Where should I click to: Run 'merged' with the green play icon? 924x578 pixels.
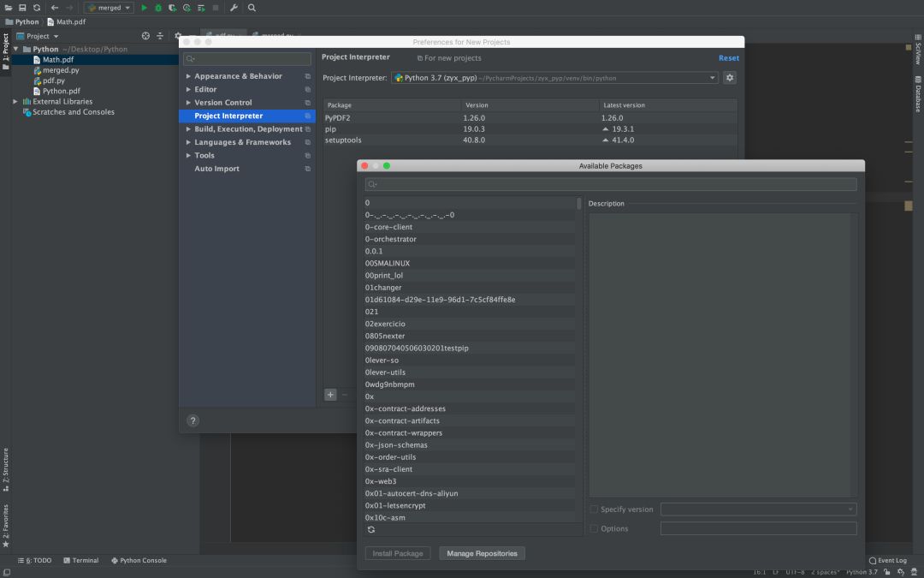[144, 8]
